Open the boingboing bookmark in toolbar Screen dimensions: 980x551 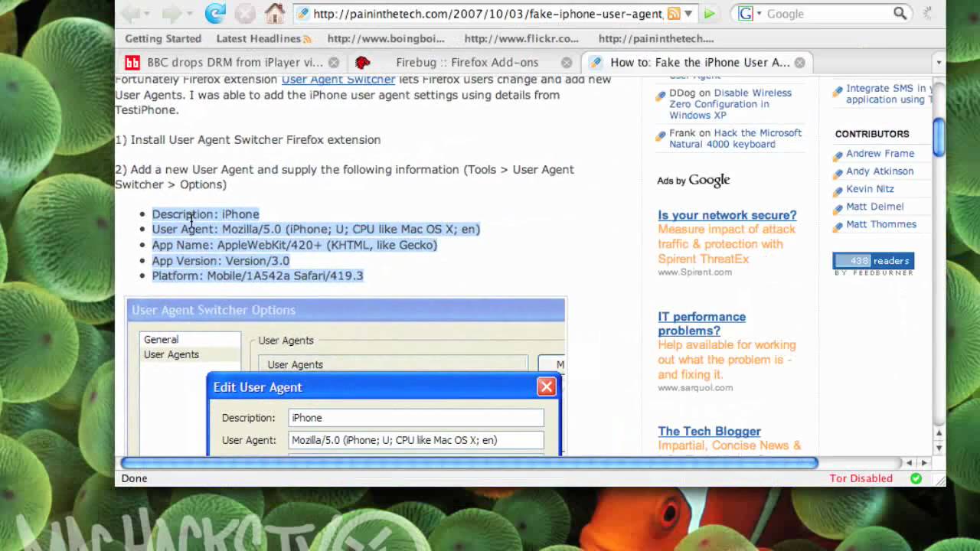tap(386, 39)
